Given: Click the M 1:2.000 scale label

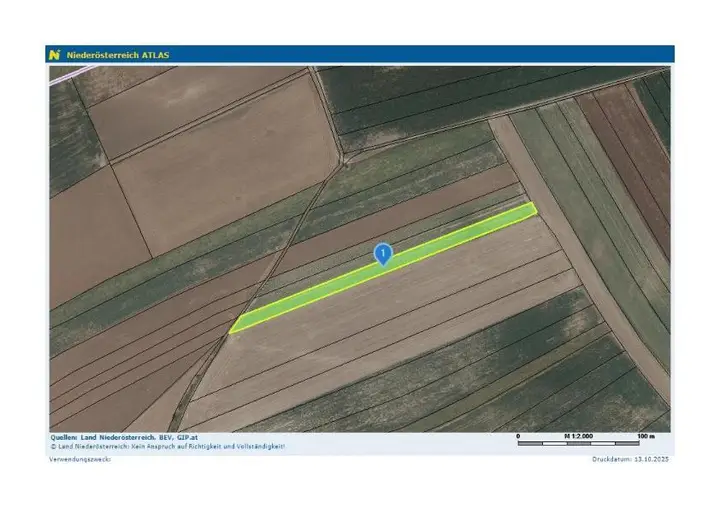Looking at the screenshot, I should 581,436.
